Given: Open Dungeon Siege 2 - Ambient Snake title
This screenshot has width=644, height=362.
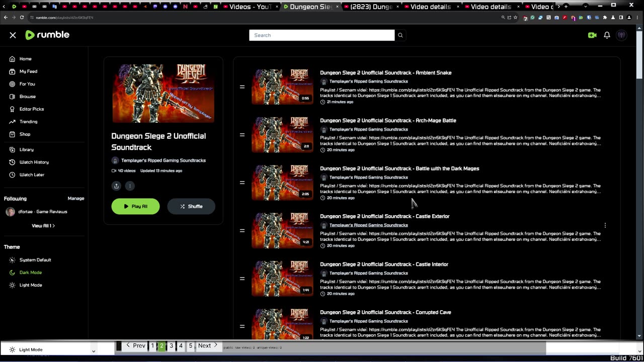Looking at the screenshot, I should click(385, 73).
